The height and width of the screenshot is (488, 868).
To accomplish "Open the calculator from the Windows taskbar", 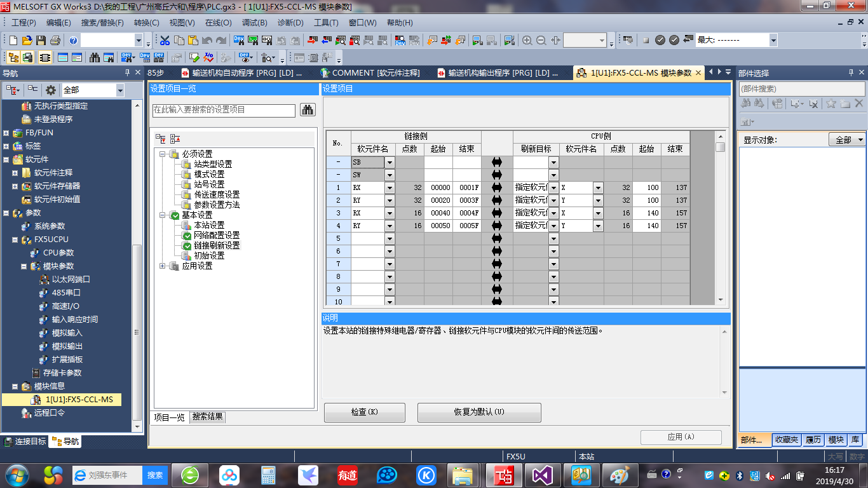I will point(268,475).
